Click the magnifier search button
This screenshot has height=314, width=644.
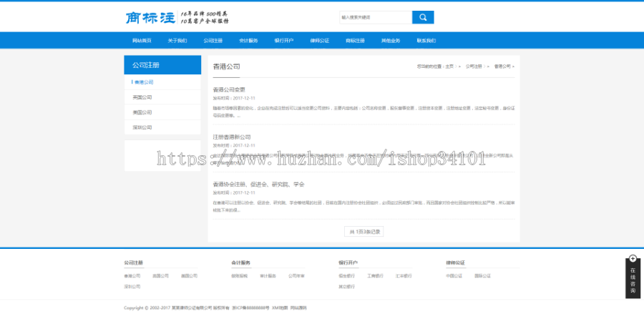(423, 17)
